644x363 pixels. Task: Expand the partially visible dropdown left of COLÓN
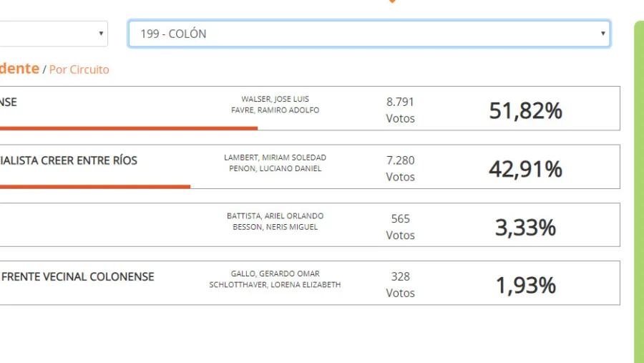tap(54, 33)
